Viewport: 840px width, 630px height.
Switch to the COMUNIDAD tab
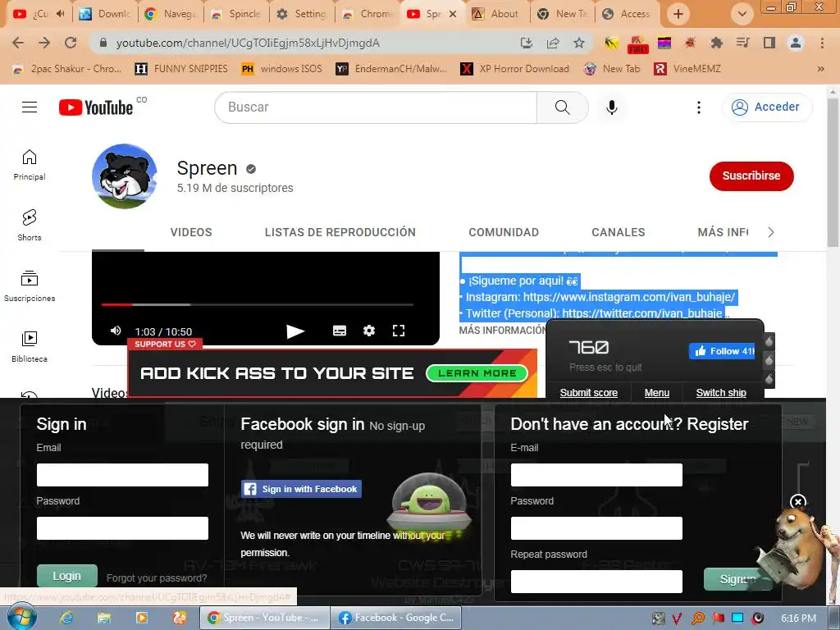[504, 232]
